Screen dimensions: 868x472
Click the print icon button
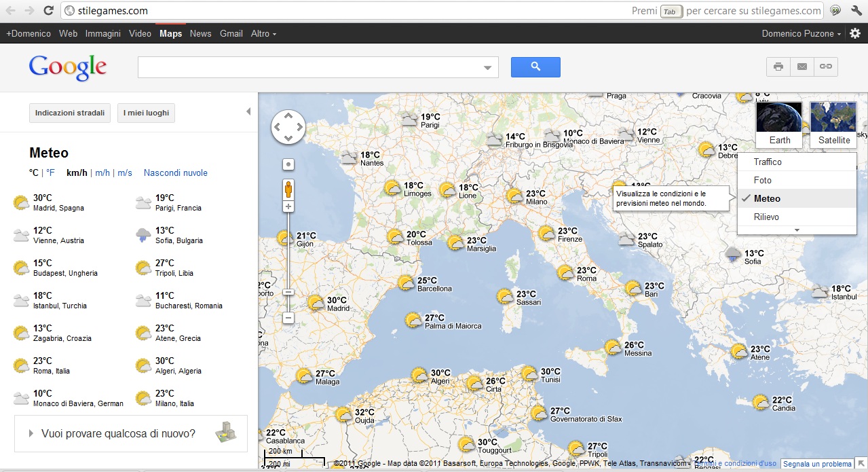[x=778, y=67]
